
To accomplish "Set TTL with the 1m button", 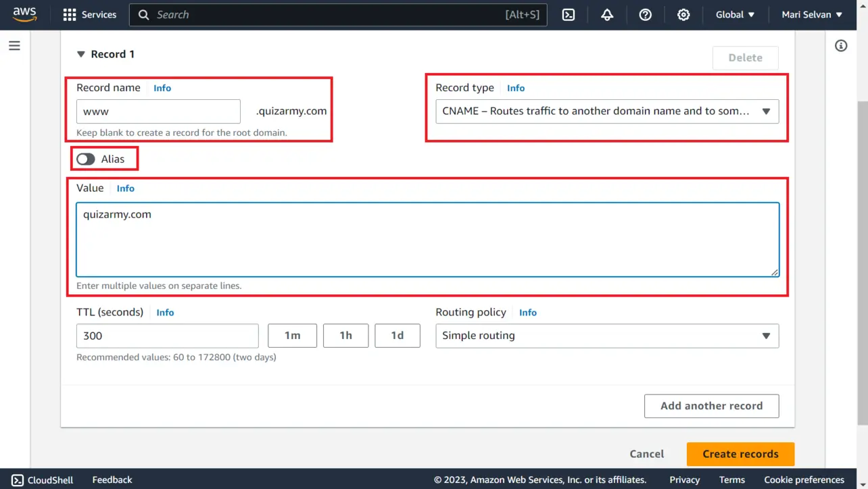I will 292,336.
